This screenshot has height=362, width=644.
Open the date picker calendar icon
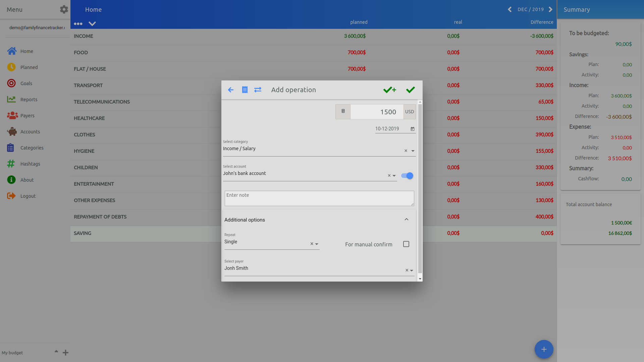413,129
